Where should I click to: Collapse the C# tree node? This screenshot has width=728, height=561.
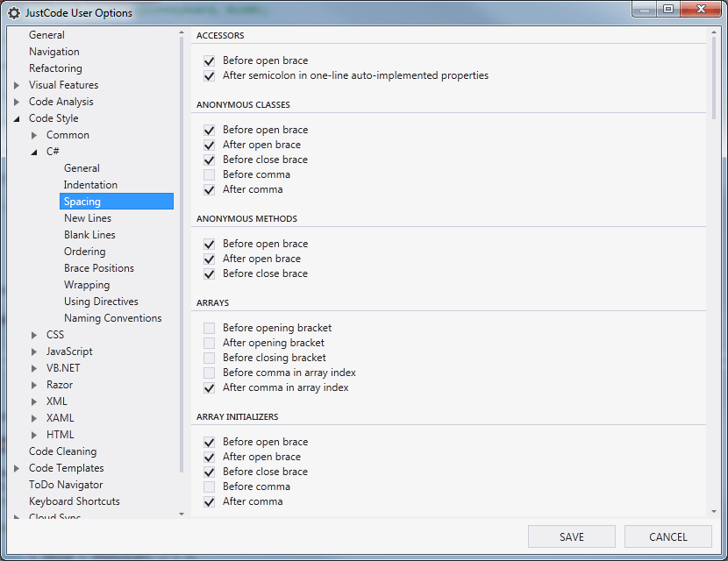[x=34, y=152]
